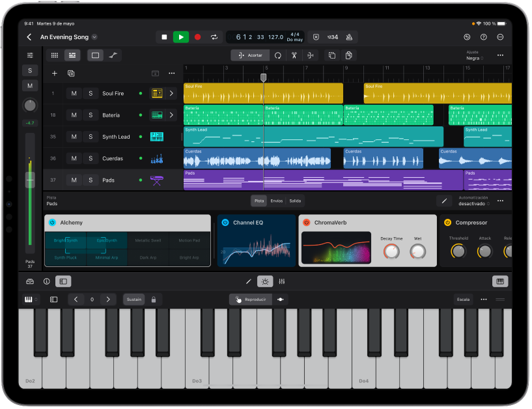Select the scissors split tool in the toolbar
This screenshot has width=532, height=409.
294,56
